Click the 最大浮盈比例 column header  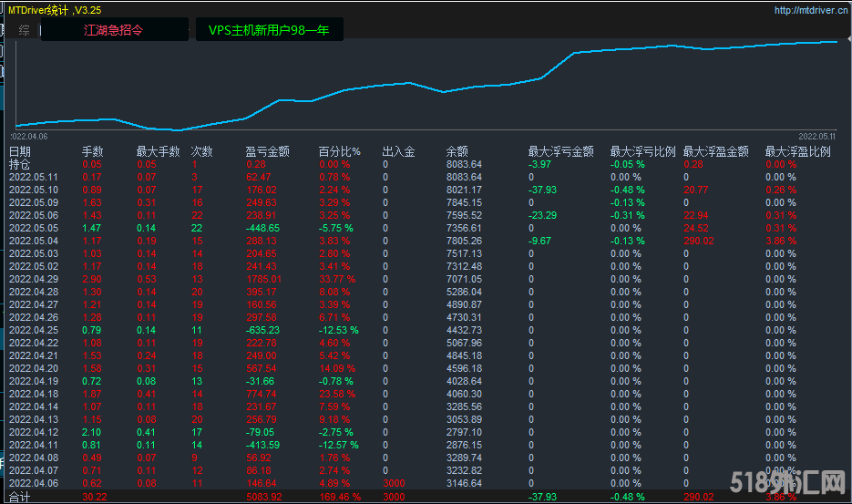coord(798,152)
